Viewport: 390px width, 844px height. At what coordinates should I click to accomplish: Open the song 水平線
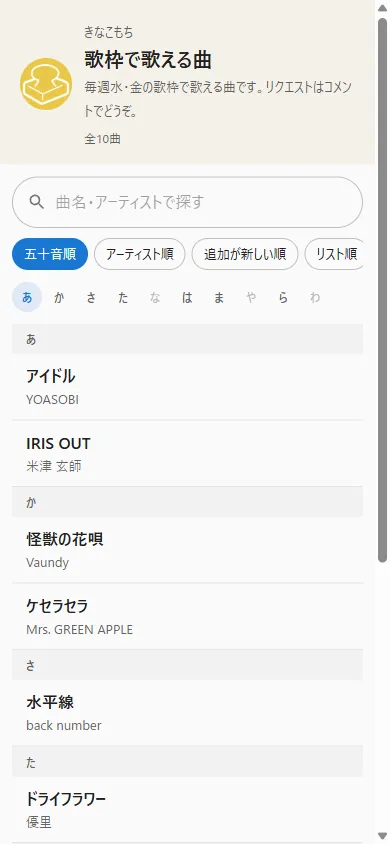coord(187,713)
